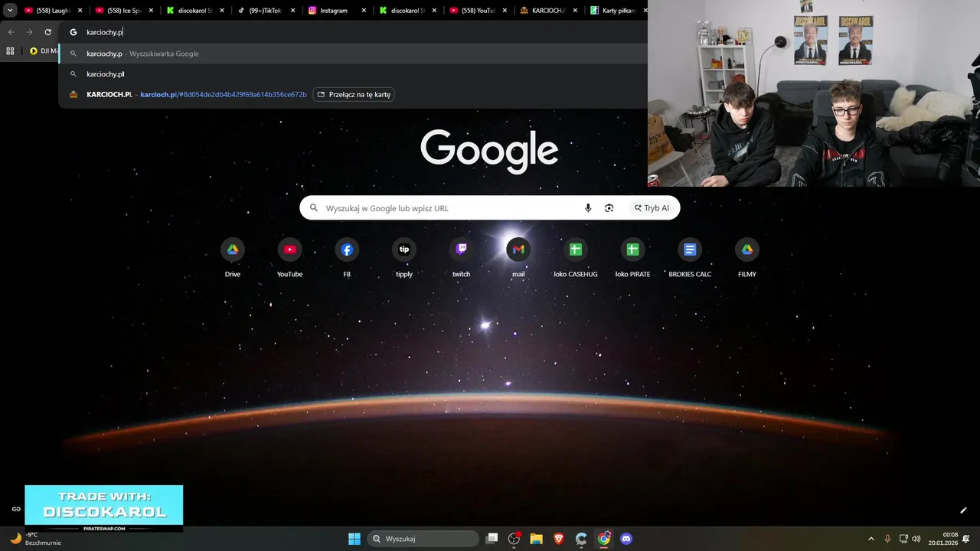Select the "karciochy.pl" search suggestion
Viewport: 980px width, 551px height.
pyautogui.click(x=353, y=74)
